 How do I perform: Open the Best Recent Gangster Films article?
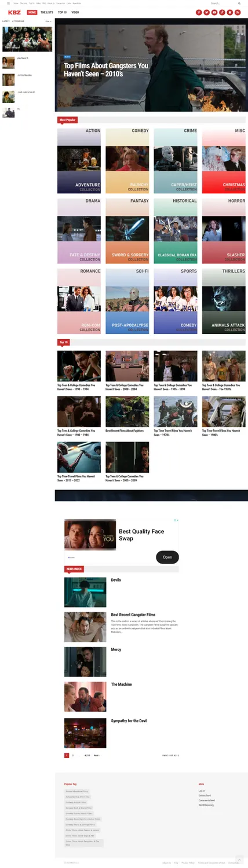coord(133,615)
